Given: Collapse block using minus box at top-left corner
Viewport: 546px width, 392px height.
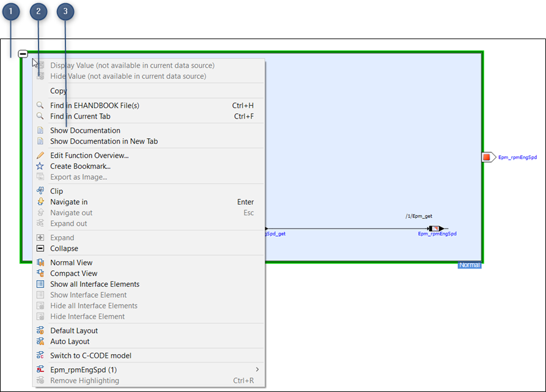Looking at the screenshot, I should pyautogui.click(x=23, y=54).
